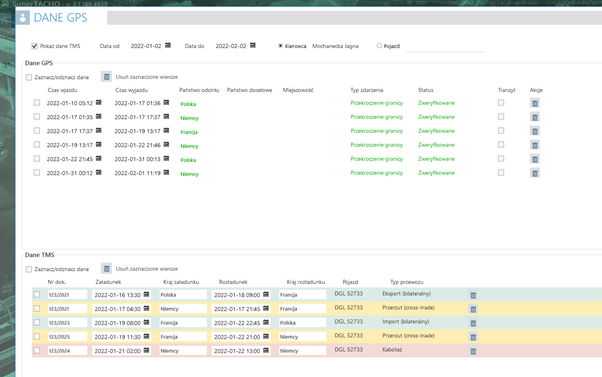Click Usuń zaznaczone wiersze in Dane TMS
This screenshot has height=377, width=602.
coord(147,269)
